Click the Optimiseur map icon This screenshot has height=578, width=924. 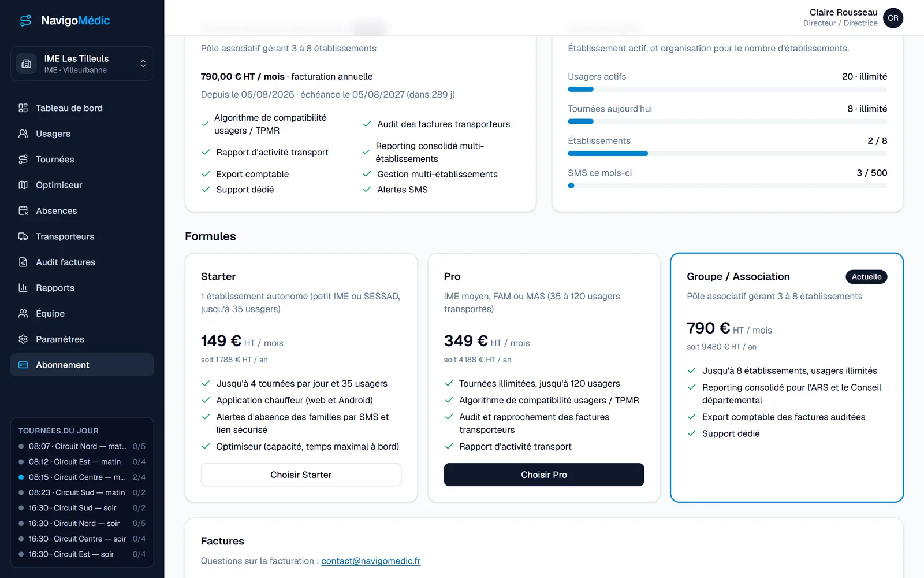[x=23, y=185]
